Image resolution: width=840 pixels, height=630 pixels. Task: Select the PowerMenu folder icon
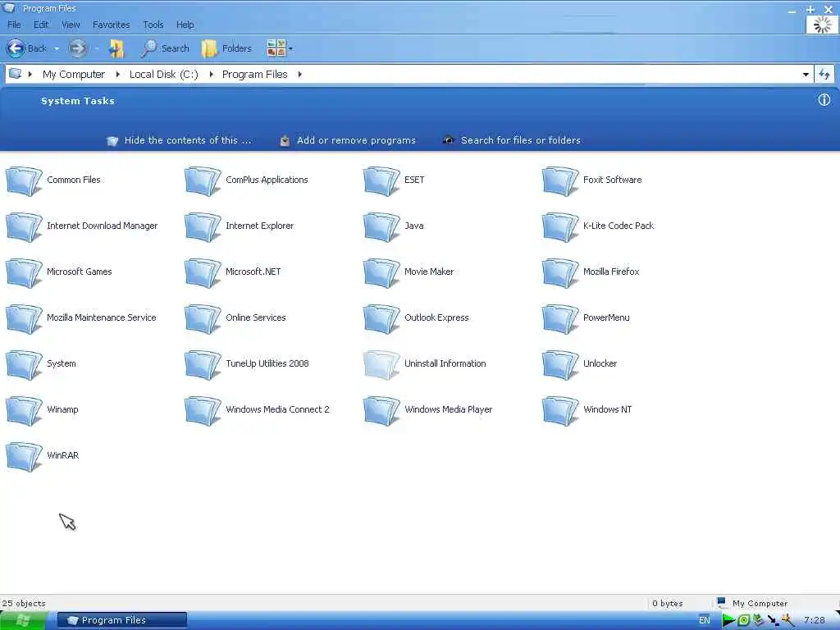(561, 319)
